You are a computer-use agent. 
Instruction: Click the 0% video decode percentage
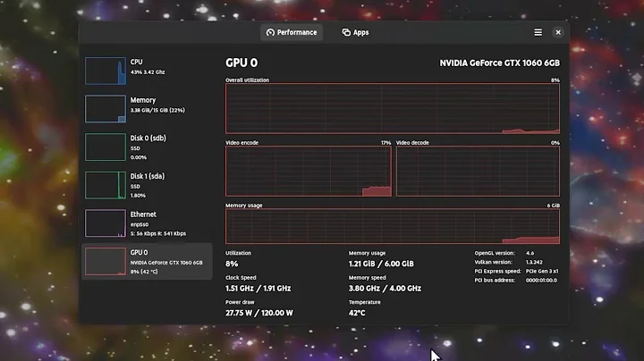555,143
